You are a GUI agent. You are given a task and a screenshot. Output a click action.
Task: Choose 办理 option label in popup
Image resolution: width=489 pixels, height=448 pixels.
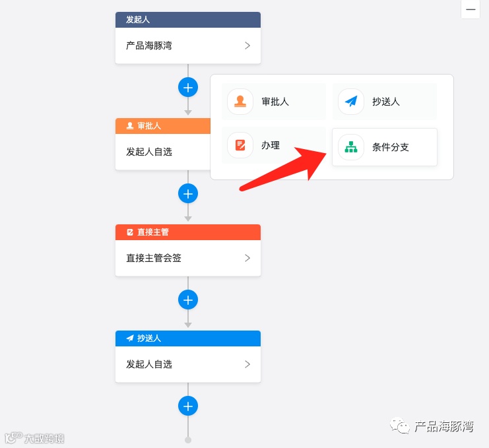point(271,145)
